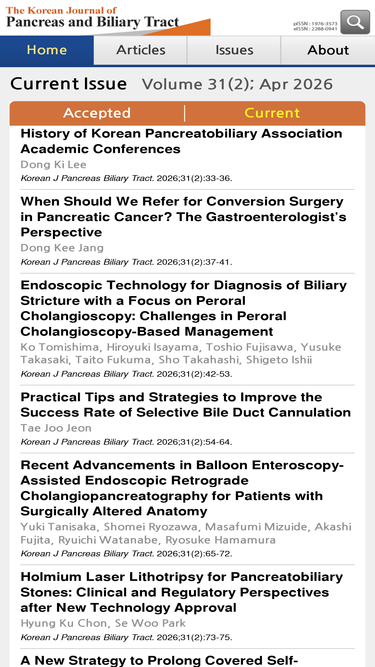Image resolution: width=375 pixels, height=667 pixels.
Task: Open Balloon Enteroscopy-Assisted ERCP advancements article
Action: [182, 488]
